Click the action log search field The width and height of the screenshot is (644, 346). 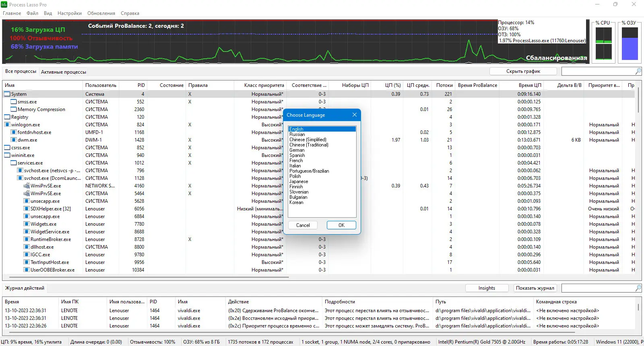tap(598, 288)
